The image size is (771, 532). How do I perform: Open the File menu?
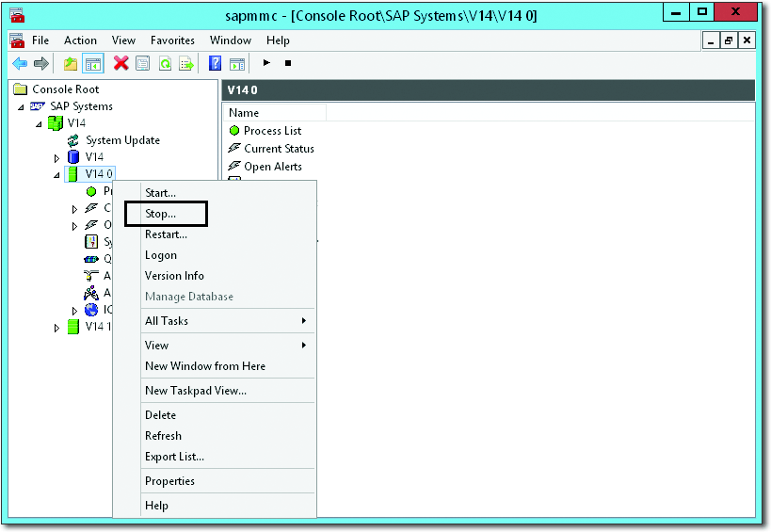click(x=40, y=40)
